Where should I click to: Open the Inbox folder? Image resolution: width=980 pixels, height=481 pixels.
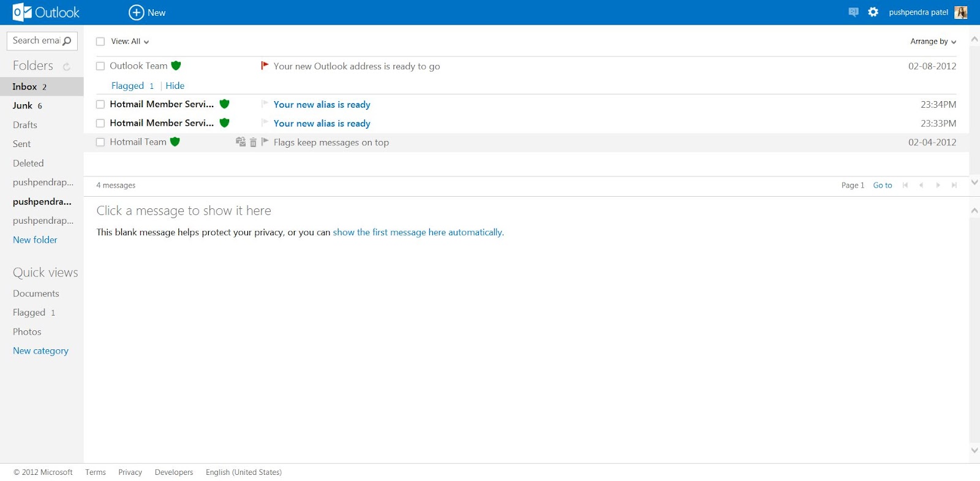(x=42, y=87)
